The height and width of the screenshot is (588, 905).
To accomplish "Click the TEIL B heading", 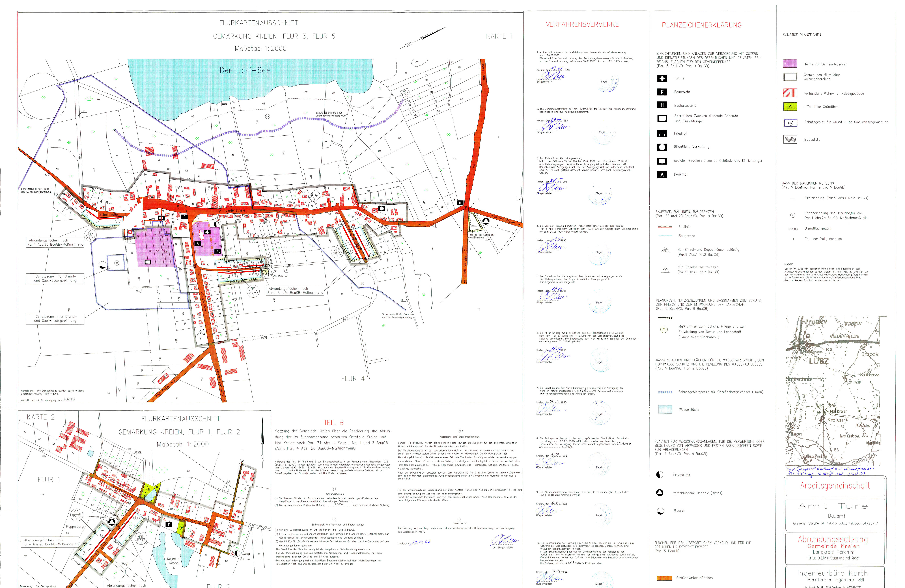I will (333, 423).
